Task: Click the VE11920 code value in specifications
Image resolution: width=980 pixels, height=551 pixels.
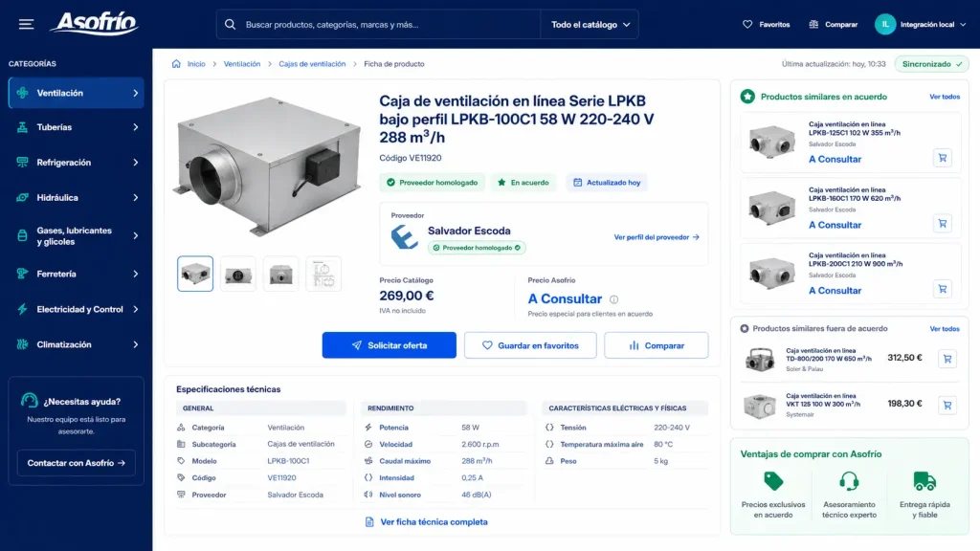Action: [282, 478]
